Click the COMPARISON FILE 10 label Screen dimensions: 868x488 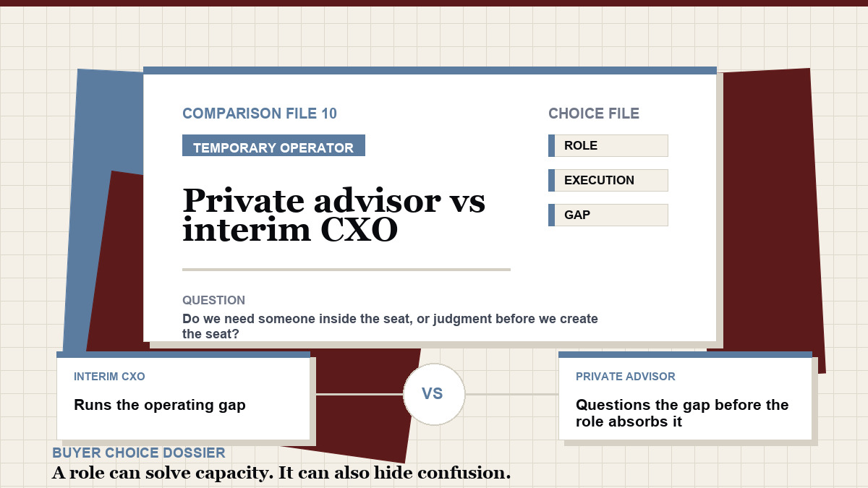260,114
